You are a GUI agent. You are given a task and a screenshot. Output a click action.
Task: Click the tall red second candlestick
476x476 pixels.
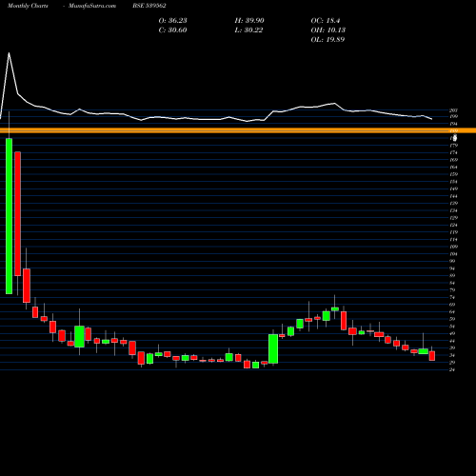click(17, 213)
